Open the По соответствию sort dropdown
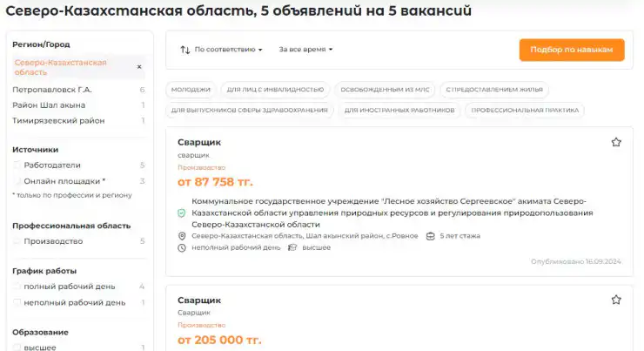Viewport: 644px width, 351px height. 228,50
